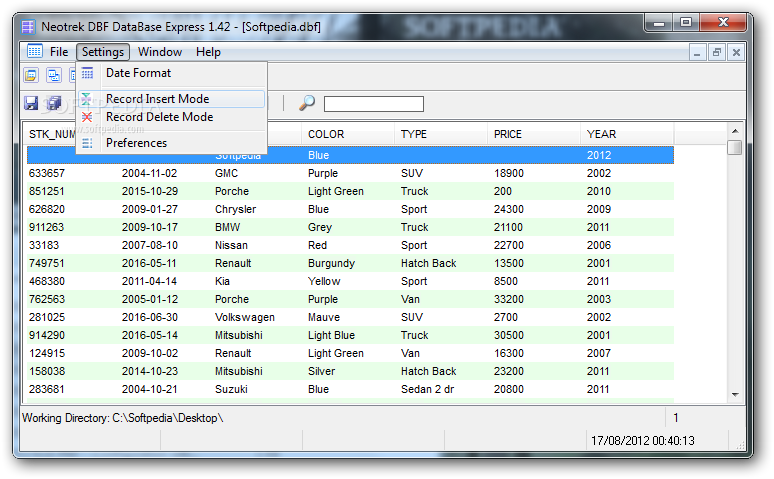The width and height of the screenshot is (774, 479).
Task: Click date cell 2015-10-29
Action: 150,192
